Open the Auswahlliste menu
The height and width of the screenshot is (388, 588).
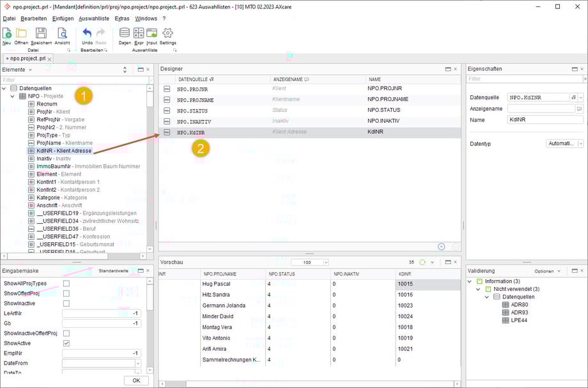click(94, 19)
